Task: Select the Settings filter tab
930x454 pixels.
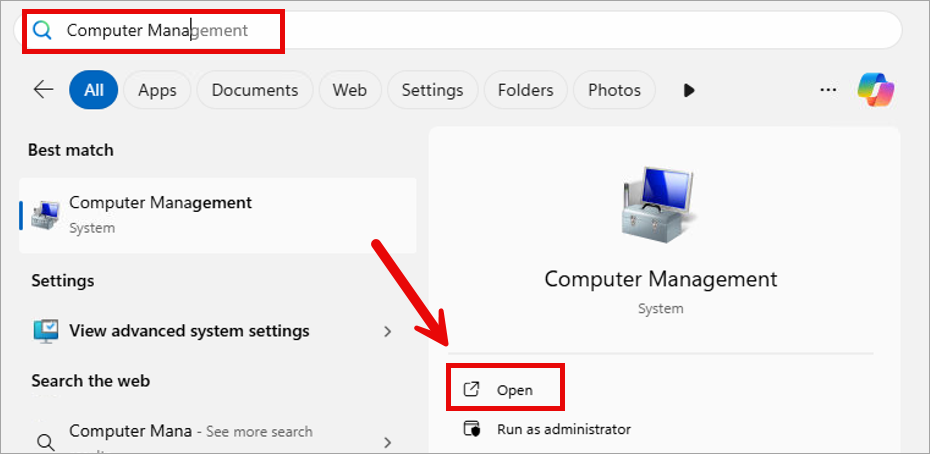Action: point(432,90)
